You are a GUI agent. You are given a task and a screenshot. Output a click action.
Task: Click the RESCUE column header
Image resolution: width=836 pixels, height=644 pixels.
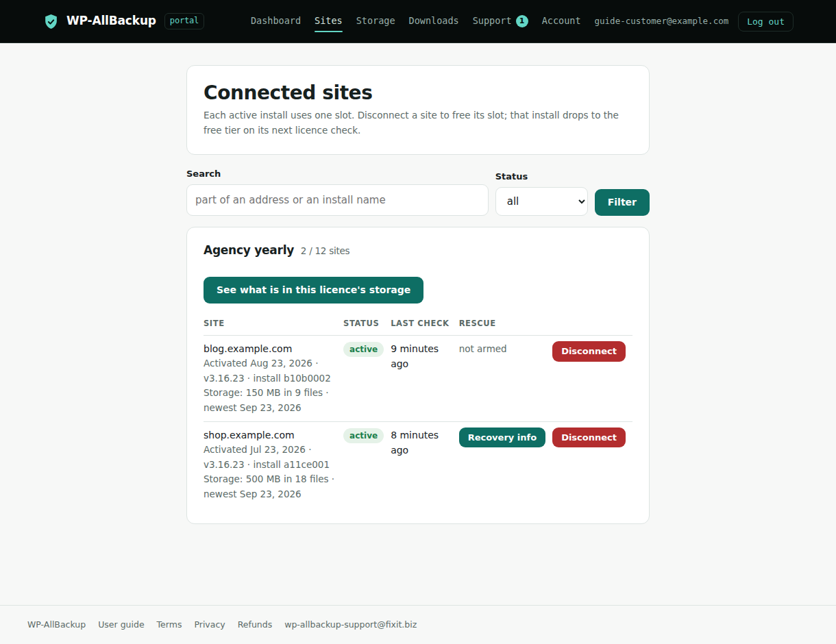(x=478, y=323)
